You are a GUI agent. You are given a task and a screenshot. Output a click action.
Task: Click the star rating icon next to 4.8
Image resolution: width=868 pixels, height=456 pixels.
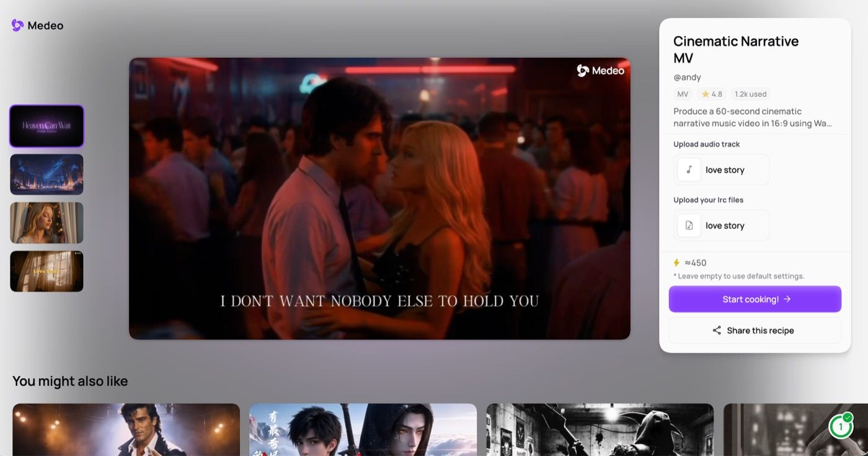[705, 94]
